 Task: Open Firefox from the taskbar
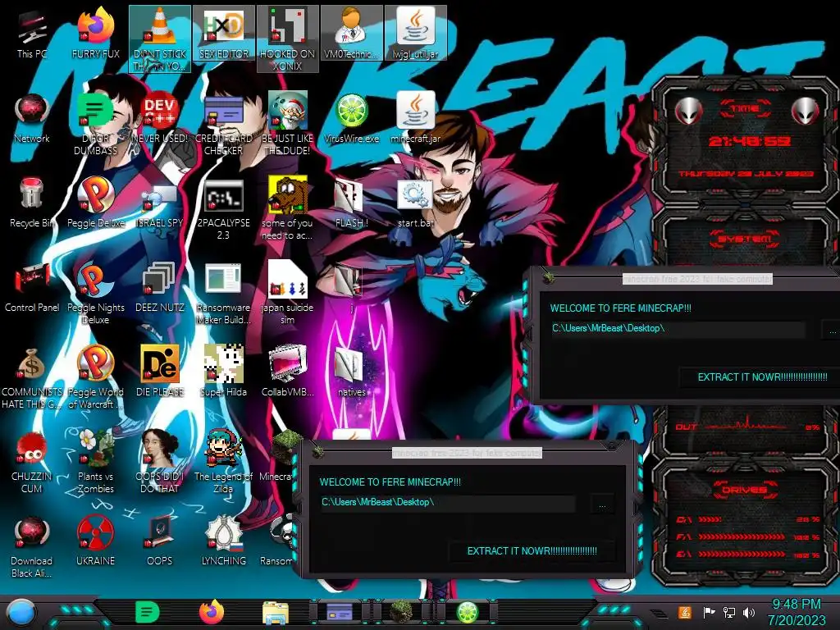click(x=212, y=612)
